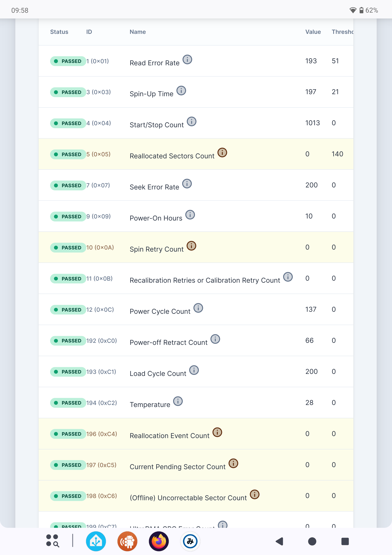Click info icon next to Read Error Rate
This screenshot has height=555, width=392.
[187, 59]
